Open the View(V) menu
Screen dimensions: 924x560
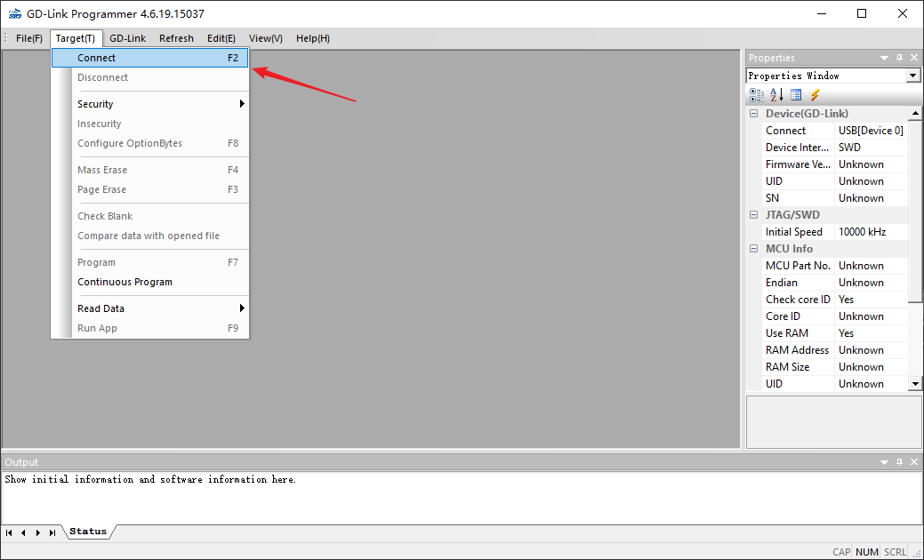pyautogui.click(x=265, y=38)
